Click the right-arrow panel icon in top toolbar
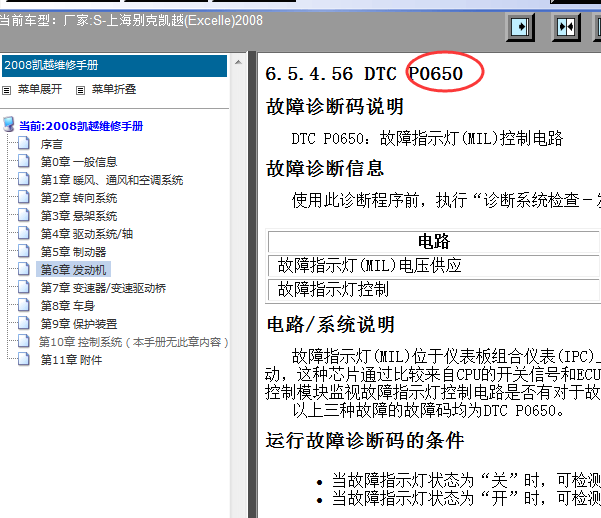Viewport: 601px width, 518px height. [x=521, y=27]
